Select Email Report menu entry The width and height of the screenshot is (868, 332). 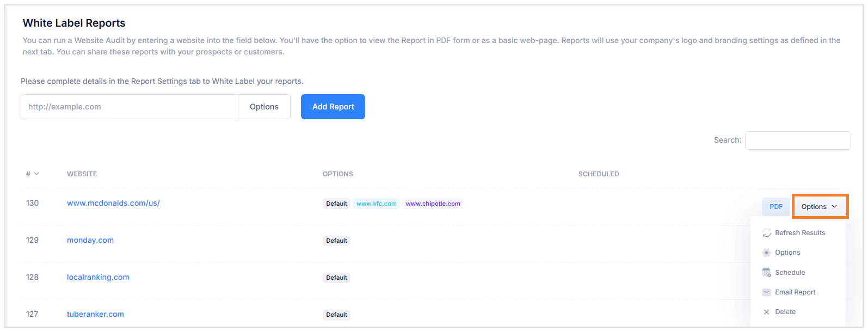[795, 292]
